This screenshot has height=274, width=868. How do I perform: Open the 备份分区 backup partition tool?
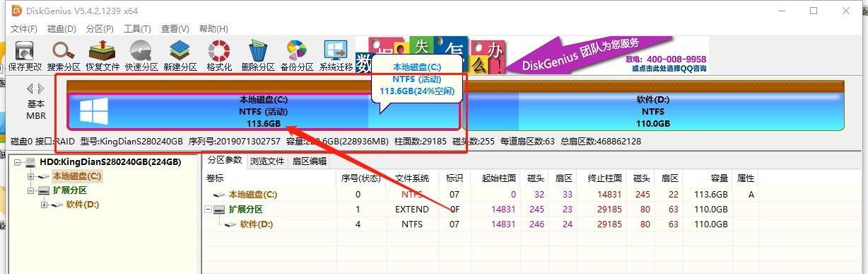(x=297, y=55)
